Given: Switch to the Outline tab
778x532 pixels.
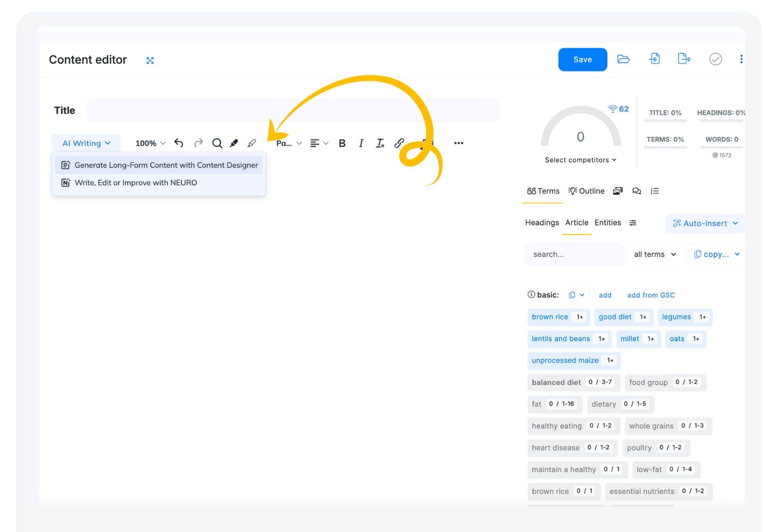Looking at the screenshot, I should 586,191.
